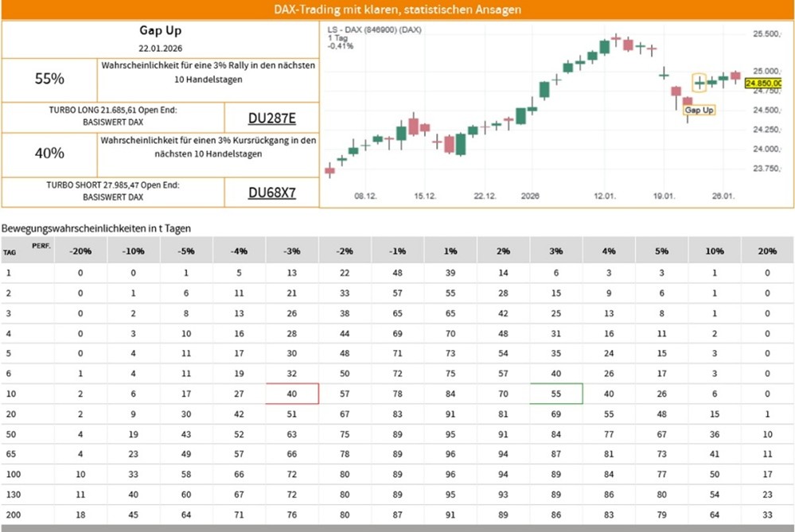Open the DU287E turbo long link
Screen dimensions: 795x532
271,118
